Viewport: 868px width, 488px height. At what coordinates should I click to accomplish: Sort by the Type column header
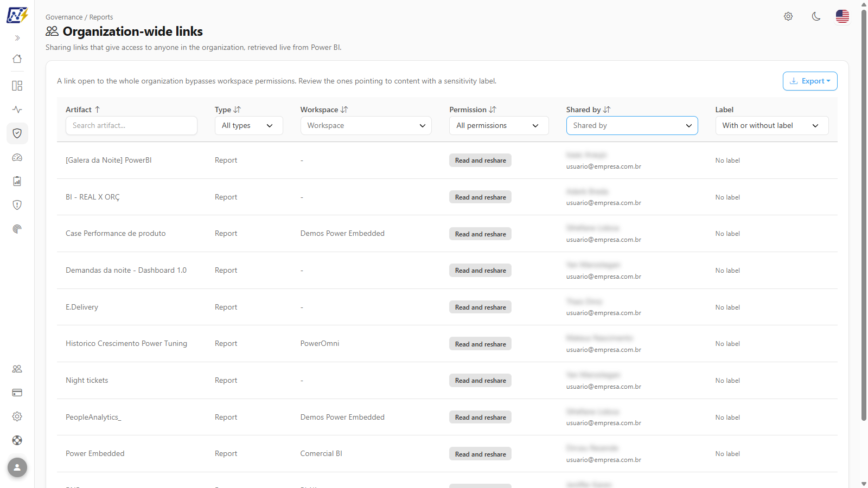228,110
